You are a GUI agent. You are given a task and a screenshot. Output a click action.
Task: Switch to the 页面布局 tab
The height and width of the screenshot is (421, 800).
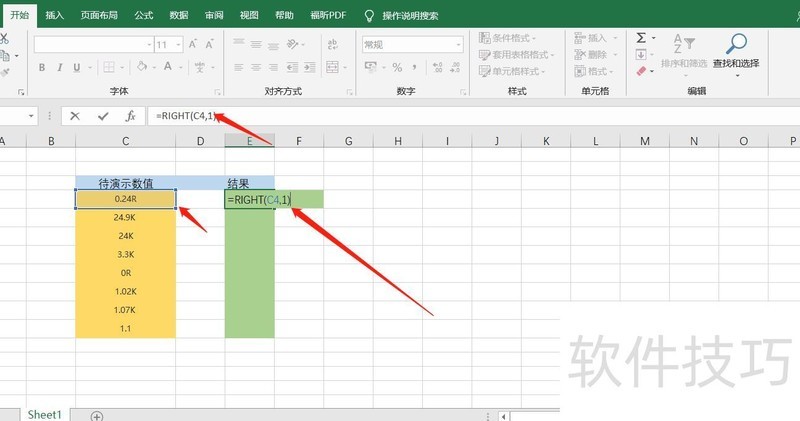pos(99,15)
